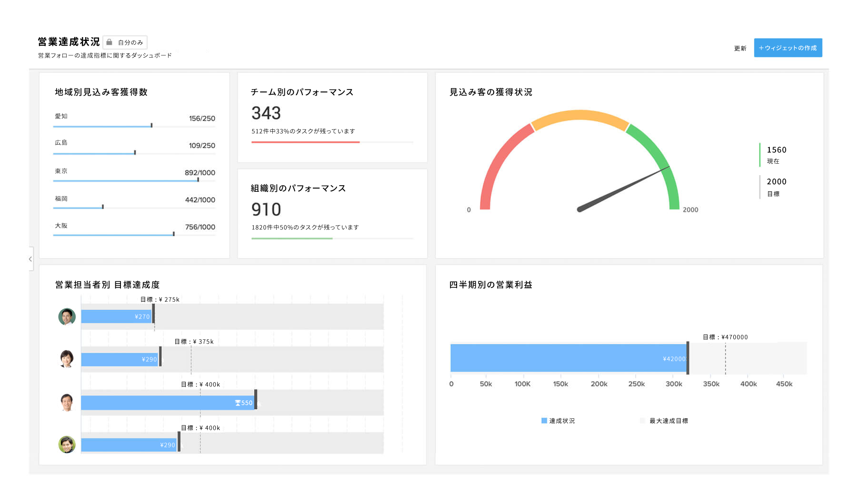Click the lock icon beside 自分のみ
The image size is (858, 504).
click(109, 42)
